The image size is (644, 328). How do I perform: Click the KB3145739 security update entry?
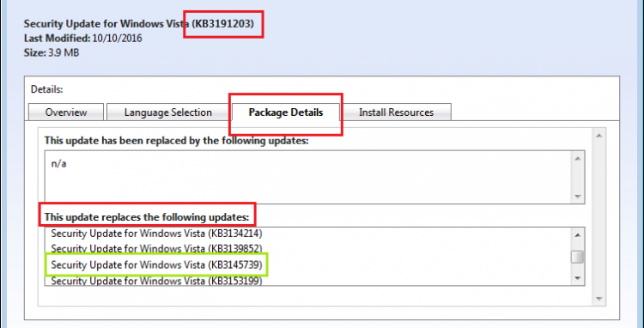156,265
